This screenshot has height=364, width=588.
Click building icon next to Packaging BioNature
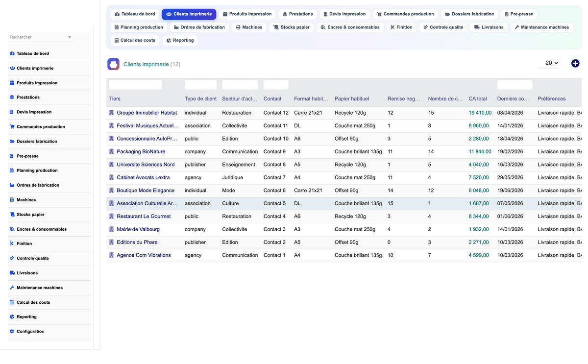click(x=112, y=152)
